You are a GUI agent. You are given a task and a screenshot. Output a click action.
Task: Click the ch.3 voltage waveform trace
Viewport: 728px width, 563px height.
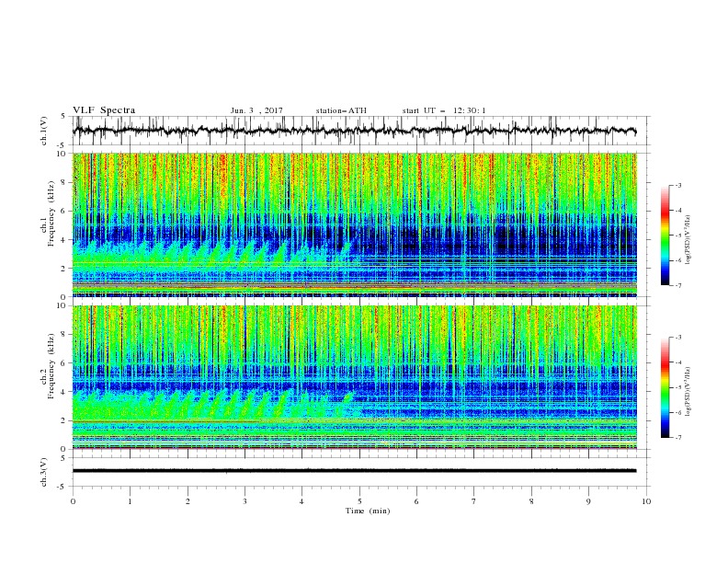click(354, 471)
